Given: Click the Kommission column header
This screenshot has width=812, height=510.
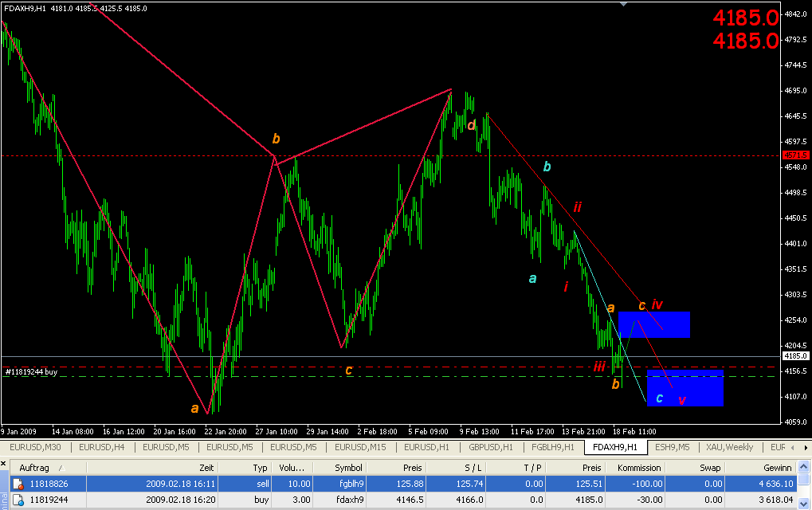Looking at the screenshot, I should coord(639,469).
